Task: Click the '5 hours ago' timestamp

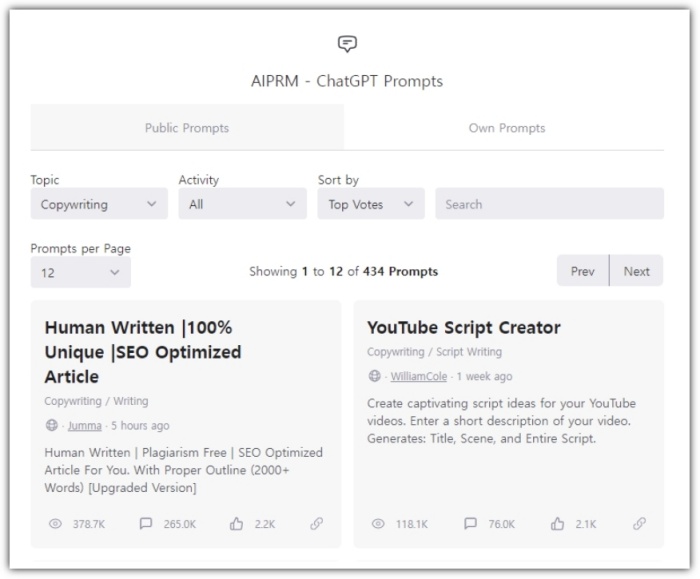Action: pyautogui.click(x=140, y=425)
